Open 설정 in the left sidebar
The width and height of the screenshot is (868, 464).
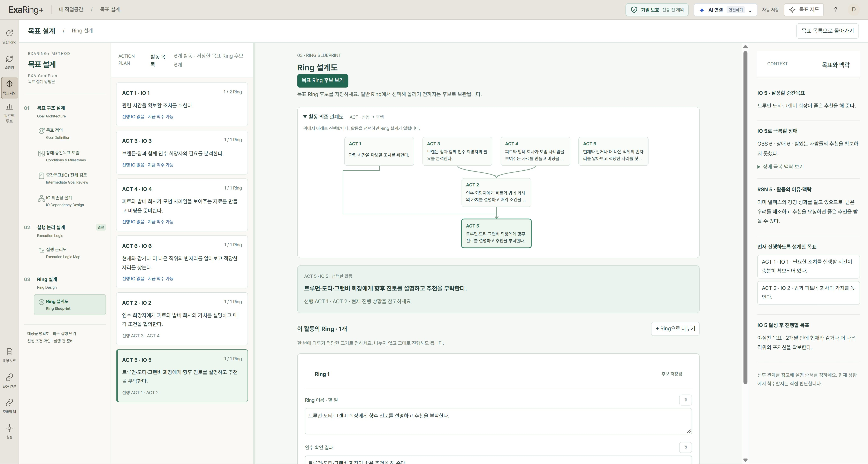9,432
